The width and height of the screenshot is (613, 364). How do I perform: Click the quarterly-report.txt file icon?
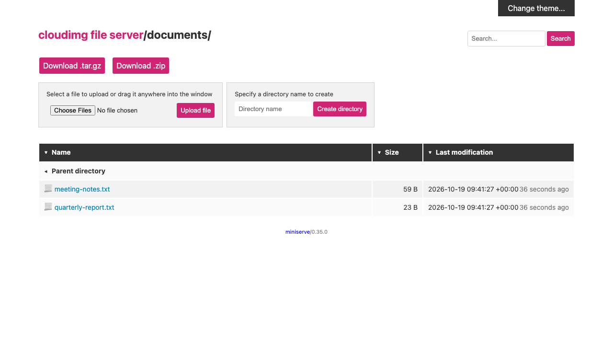click(x=48, y=207)
